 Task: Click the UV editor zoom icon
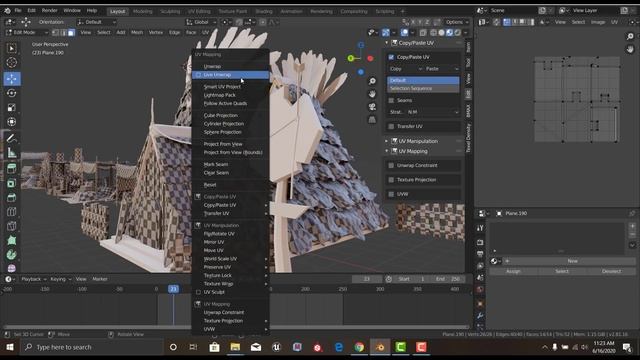tap(630, 37)
